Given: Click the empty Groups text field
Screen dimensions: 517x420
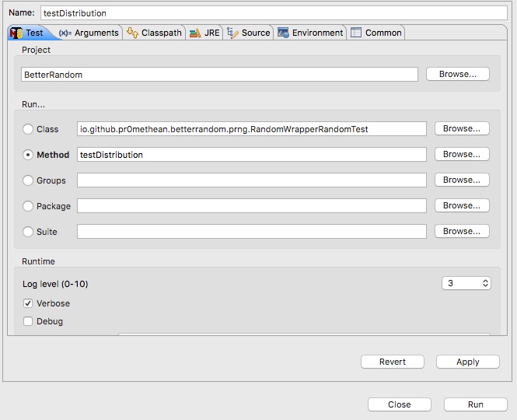Looking at the screenshot, I should click(252, 180).
